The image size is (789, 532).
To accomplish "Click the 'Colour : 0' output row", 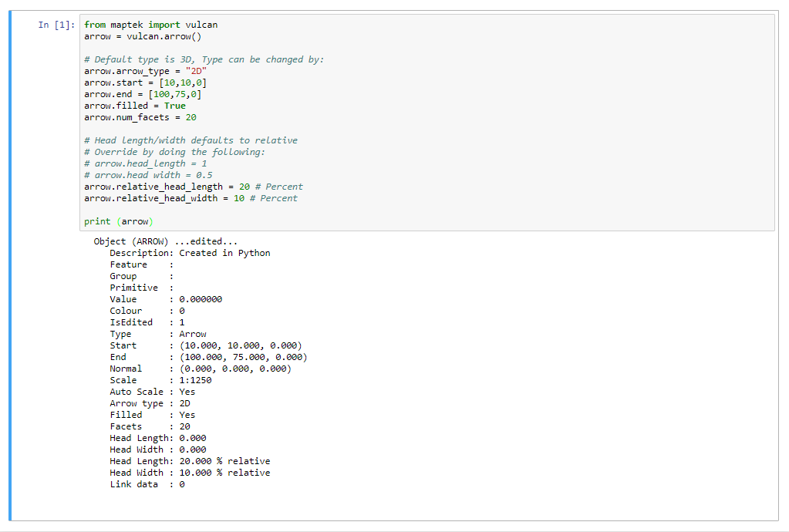I will pyautogui.click(x=147, y=311).
